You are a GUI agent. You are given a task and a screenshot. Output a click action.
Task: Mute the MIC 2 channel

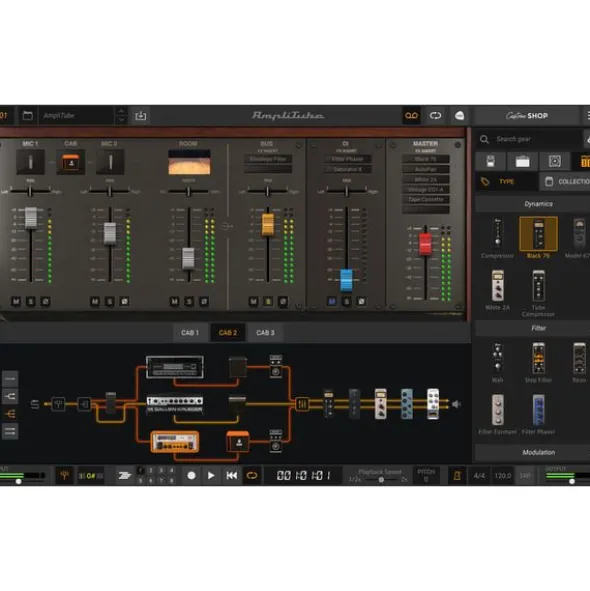coord(95,302)
